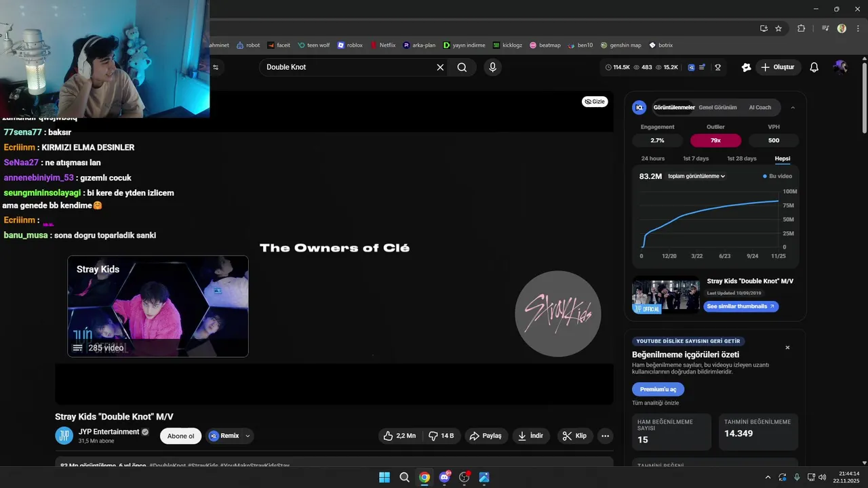Click the VPH 500 pill
The image size is (868, 488).
(x=774, y=140)
